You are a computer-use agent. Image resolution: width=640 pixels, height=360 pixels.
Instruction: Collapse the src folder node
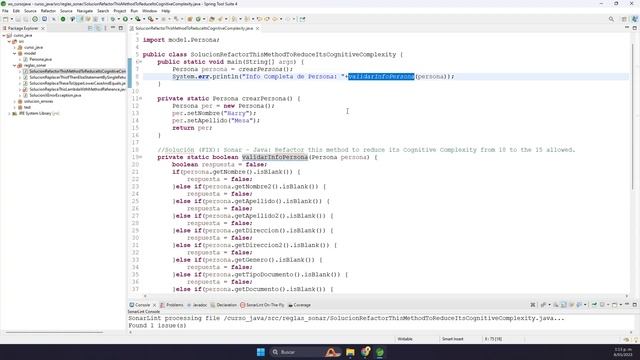(x=9, y=41)
